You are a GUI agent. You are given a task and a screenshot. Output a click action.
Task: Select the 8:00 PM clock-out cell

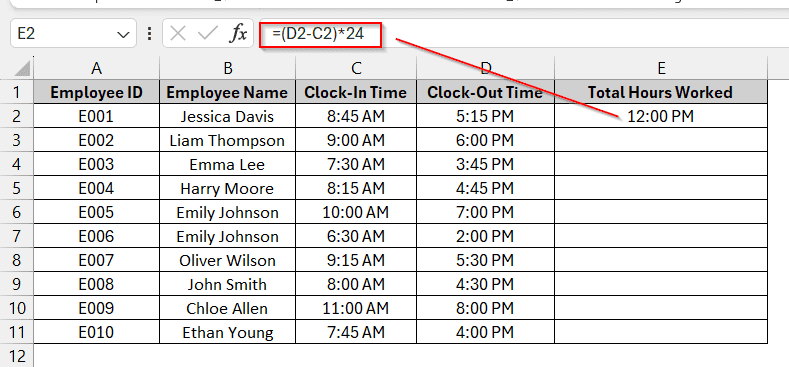[486, 308]
